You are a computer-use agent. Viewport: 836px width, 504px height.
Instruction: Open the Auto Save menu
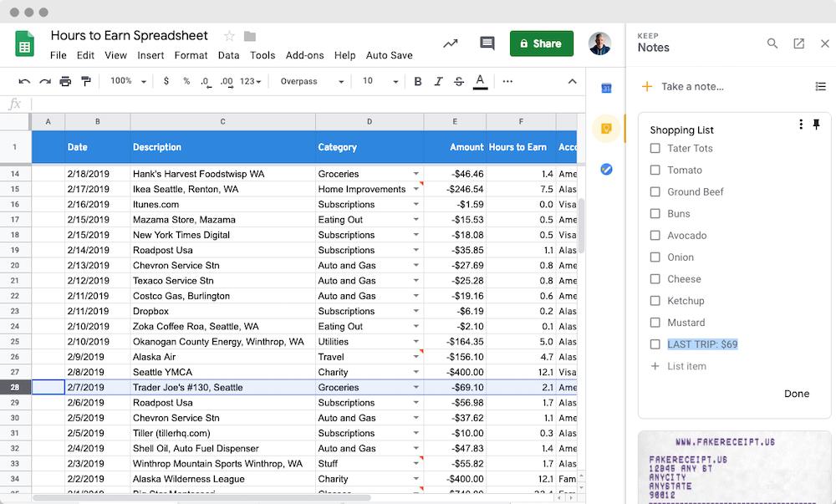tap(390, 55)
